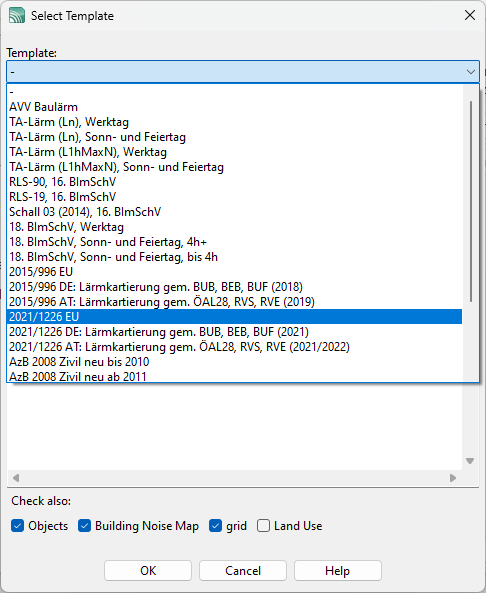Close the Select Template dialog
486x593 pixels.
tap(470, 15)
